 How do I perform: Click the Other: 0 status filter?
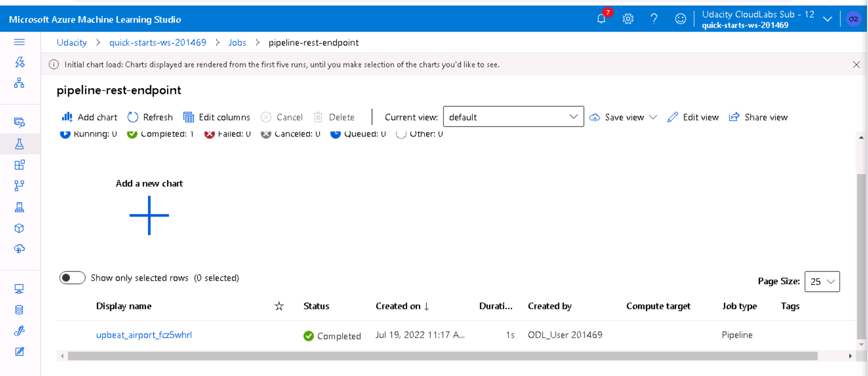[419, 134]
